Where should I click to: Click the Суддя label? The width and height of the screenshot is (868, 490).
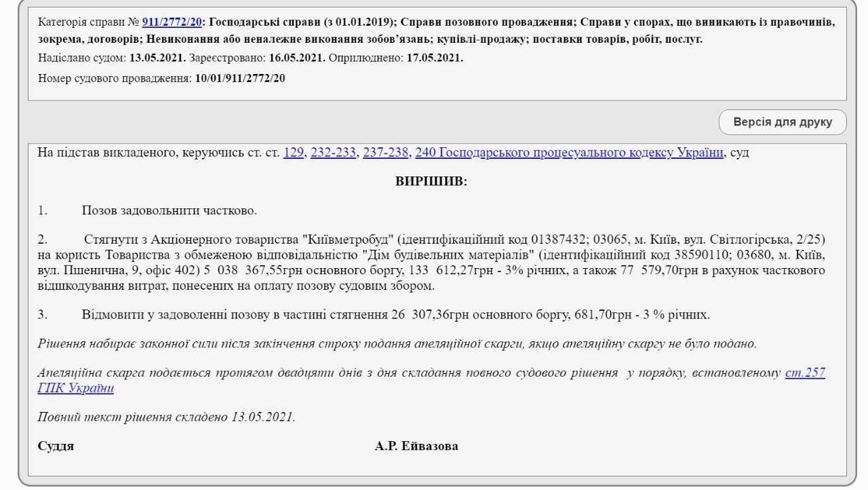(56, 446)
